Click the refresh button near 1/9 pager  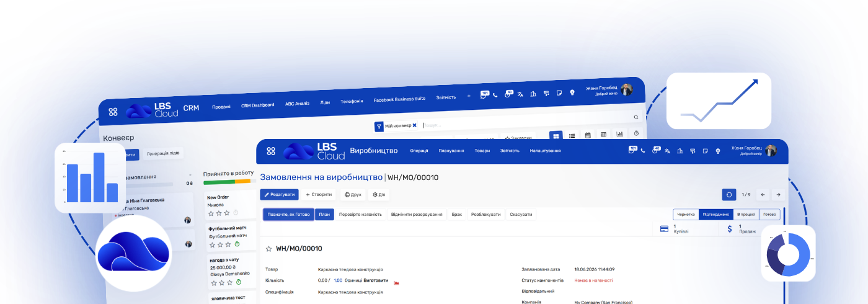[x=729, y=195]
